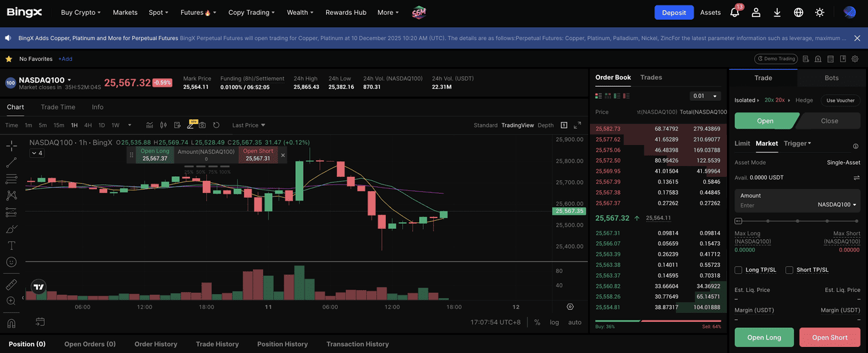Click the favorite star icon
This screenshot has width=868, height=353.
pyautogui.click(x=9, y=59)
